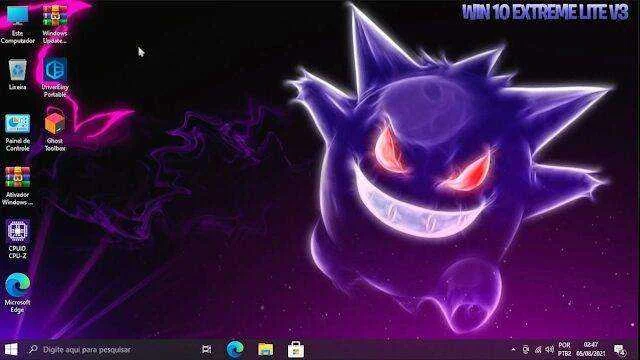Open Microsoft Store from the taskbar
This screenshot has height=360, width=640.
click(x=296, y=350)
